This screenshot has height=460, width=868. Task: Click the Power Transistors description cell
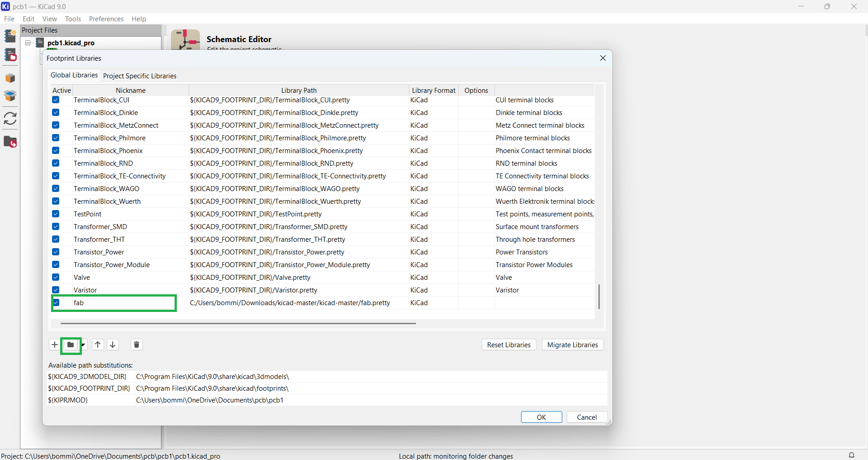[545, 252]
